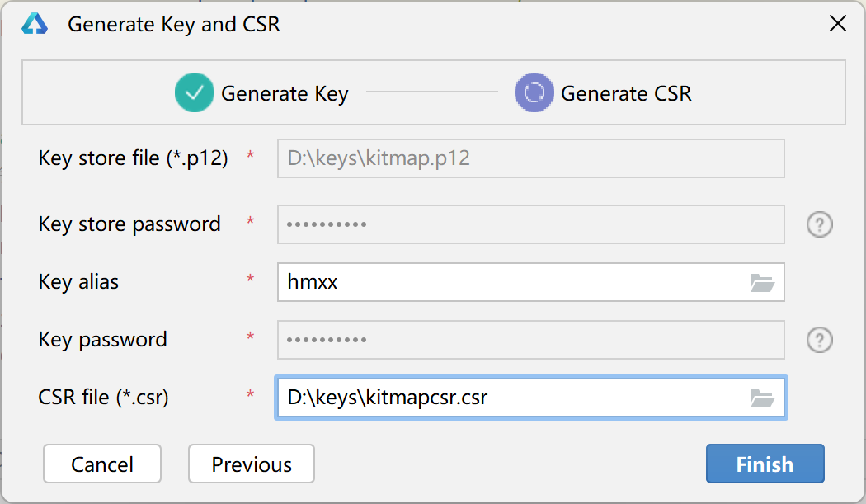The image size is (866, 504).
Task: Click the DevEco Studio logo in title bar
Action: point(35,24)
